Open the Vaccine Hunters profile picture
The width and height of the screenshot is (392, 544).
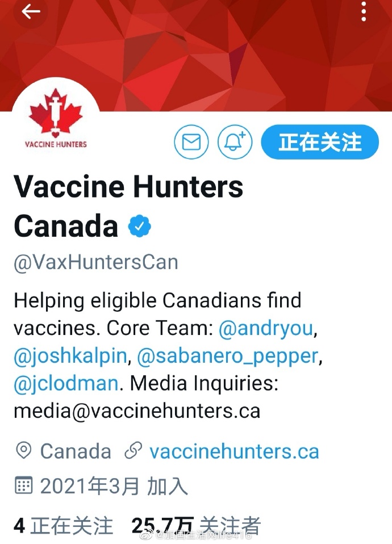(56, 120)
